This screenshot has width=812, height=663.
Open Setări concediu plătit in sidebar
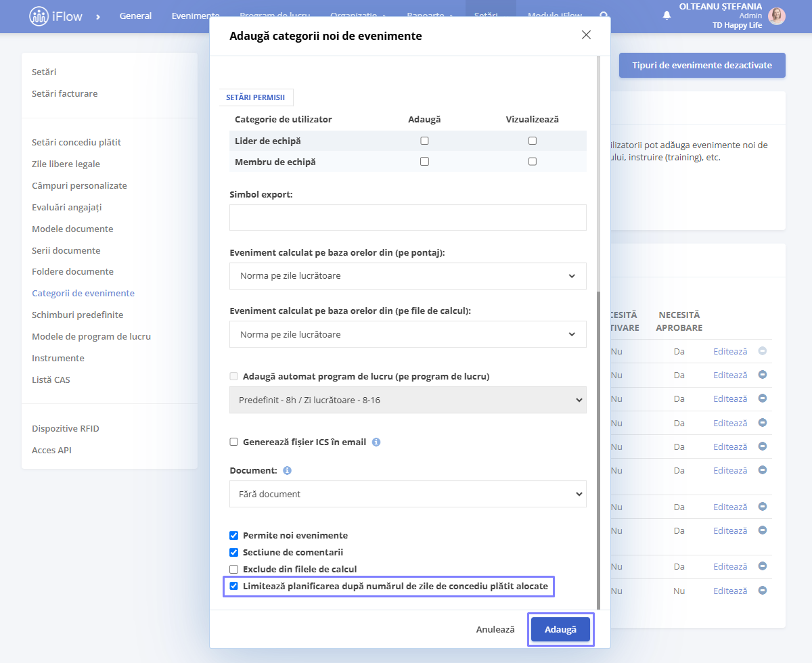[x=76, y=142]
